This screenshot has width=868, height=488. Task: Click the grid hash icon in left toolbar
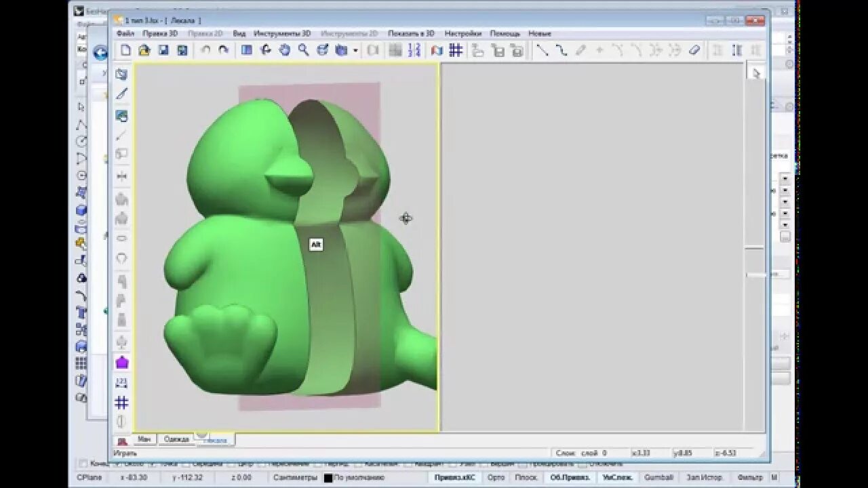point(121,403)
